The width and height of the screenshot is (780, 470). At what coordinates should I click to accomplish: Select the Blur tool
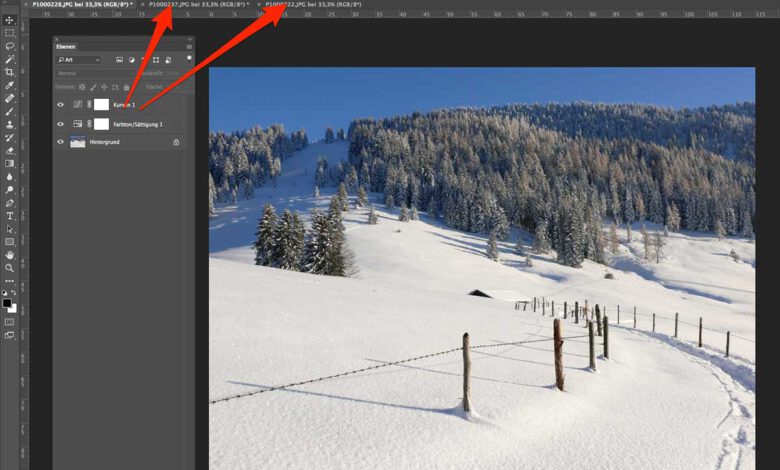point(9,177)
